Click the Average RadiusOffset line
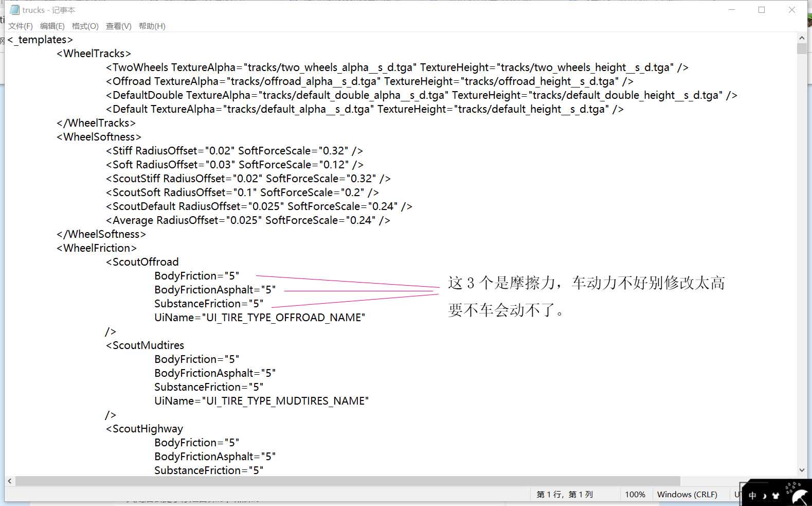 (x=248, y=220)
